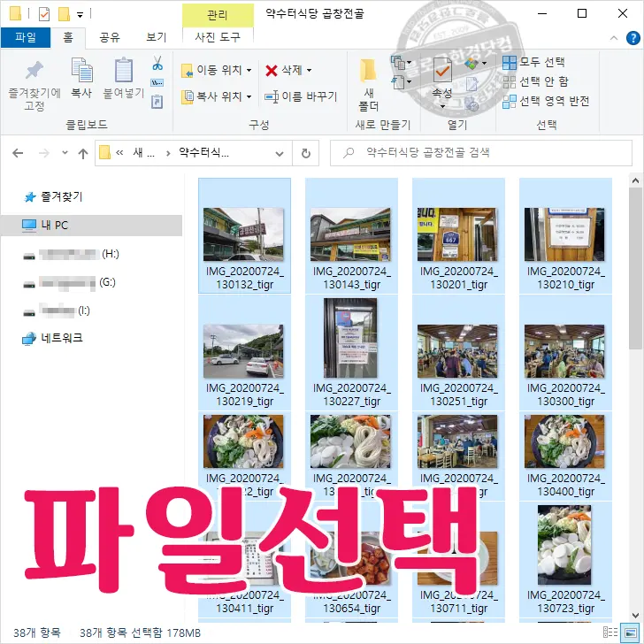
Task: Open 속성 properties
Action: tap(442, 77)
